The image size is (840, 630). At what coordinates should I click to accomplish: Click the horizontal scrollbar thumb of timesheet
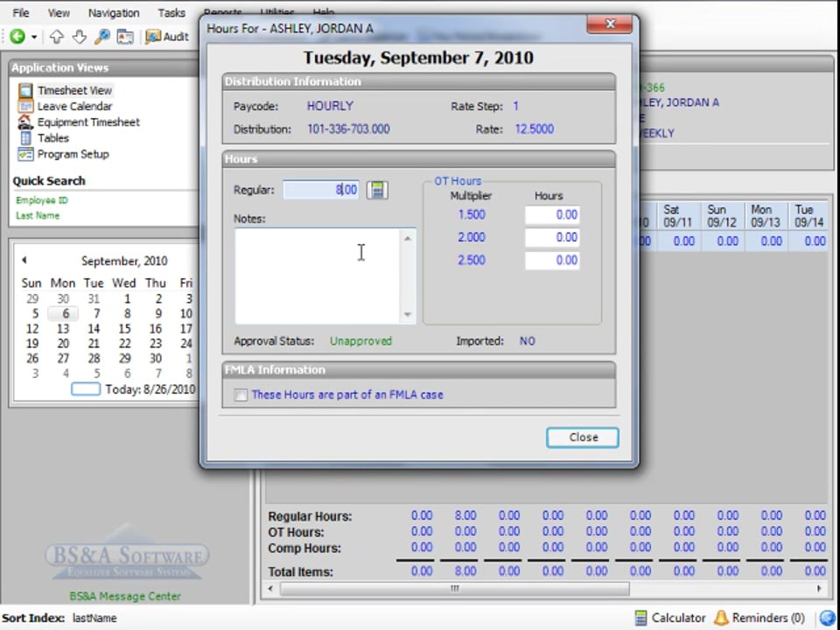click(x=454, y=589)
